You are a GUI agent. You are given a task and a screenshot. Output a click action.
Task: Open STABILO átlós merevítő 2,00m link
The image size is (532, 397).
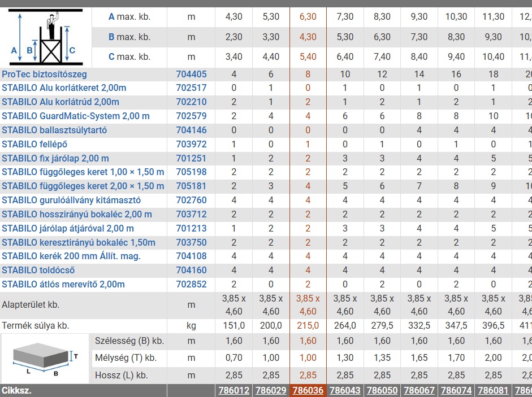(63, 284)
